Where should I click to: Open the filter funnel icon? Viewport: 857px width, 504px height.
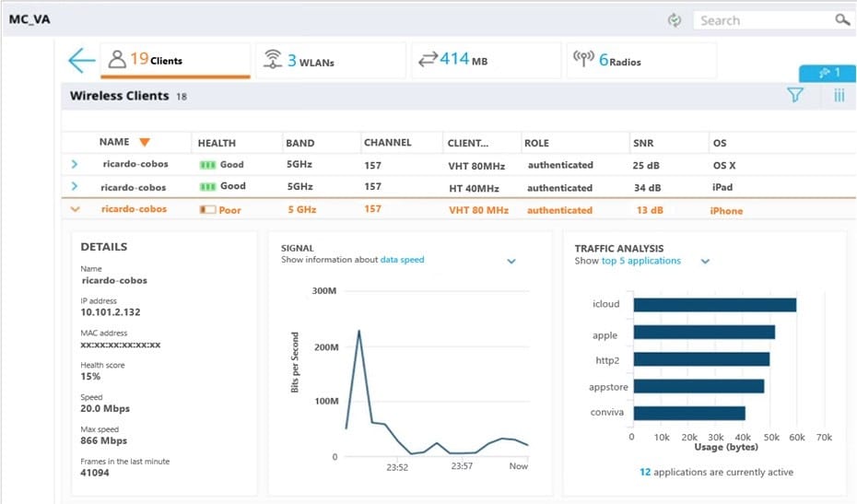click(794, 95)
